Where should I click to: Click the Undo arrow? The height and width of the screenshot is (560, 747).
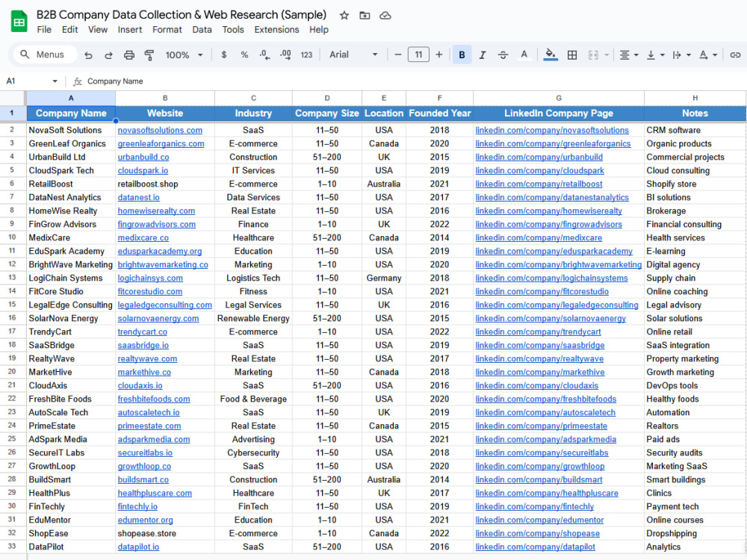pos(88,55)
